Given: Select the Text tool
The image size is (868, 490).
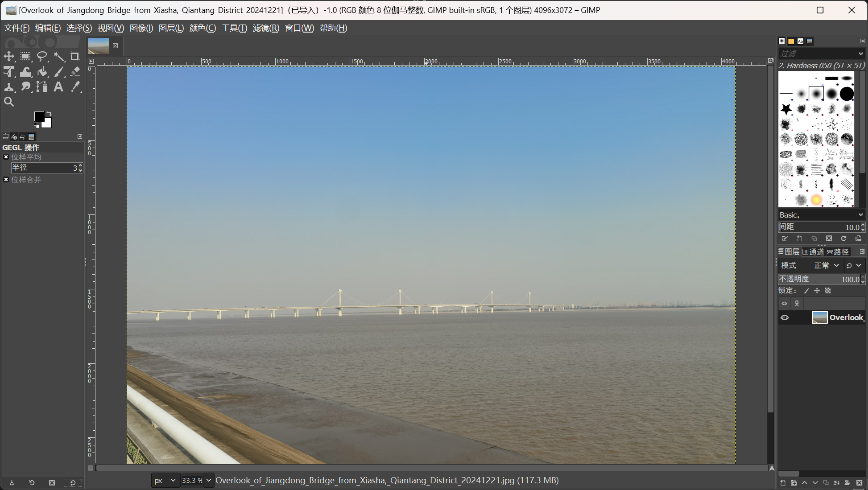Looking at the screenshot, I should [x=58, y=87].
